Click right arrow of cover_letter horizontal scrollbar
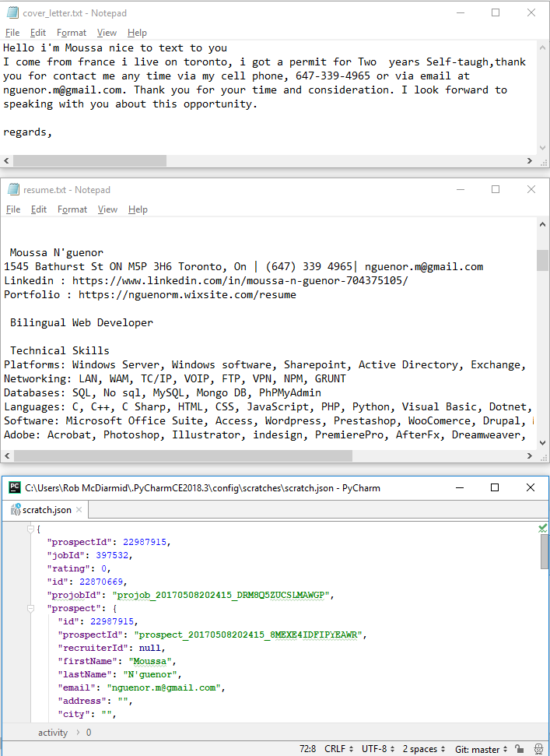550x756 pixels. point(530,160)
